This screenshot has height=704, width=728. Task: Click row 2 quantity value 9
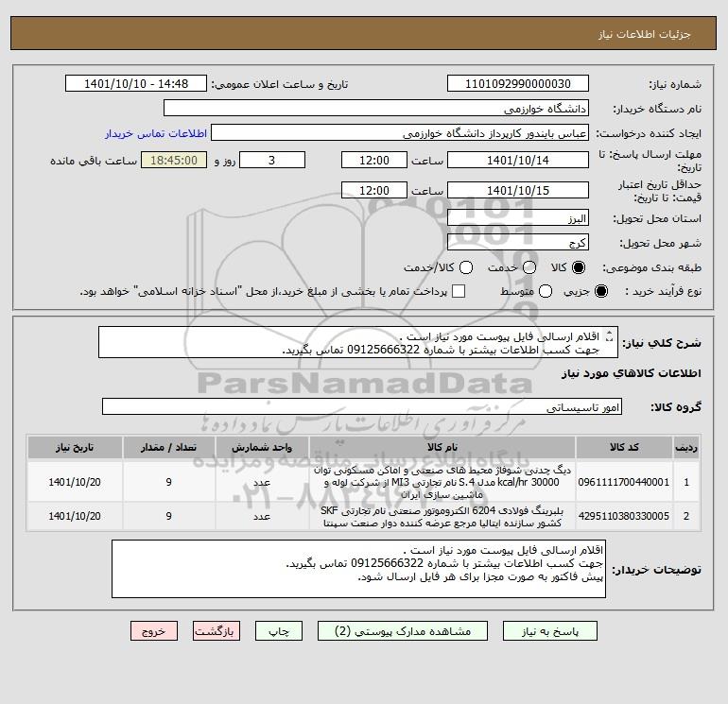point(169,516)
